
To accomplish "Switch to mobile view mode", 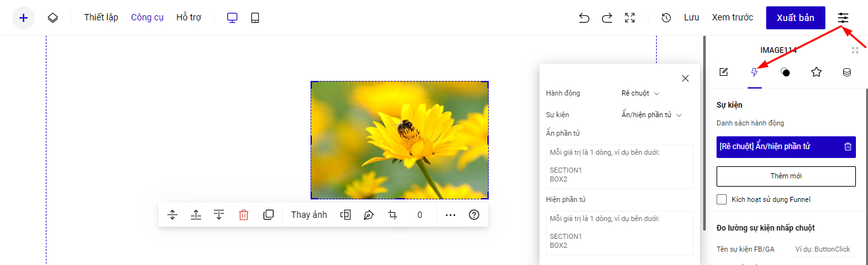I will (x=255, y=18).
